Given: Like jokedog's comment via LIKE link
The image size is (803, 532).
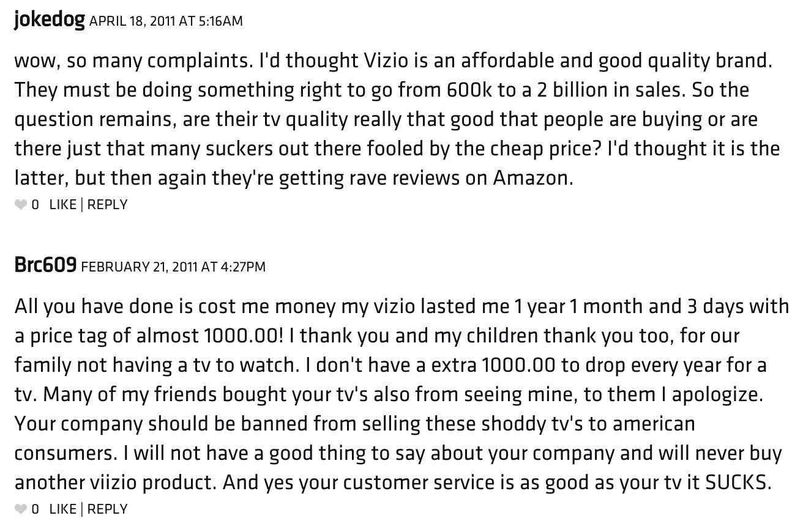Looking at the screenshot, I should pyautogui.click(x=62, y=205).
